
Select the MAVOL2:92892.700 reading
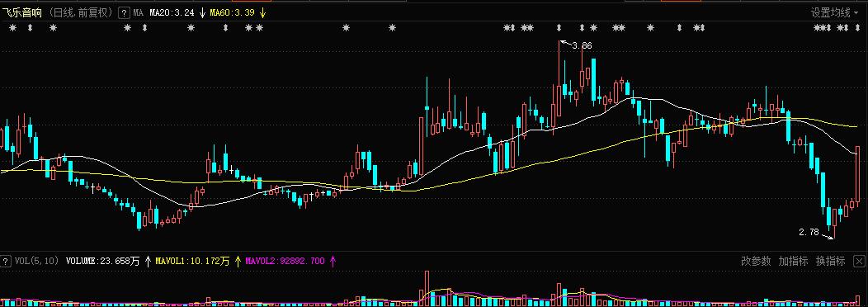pos(285,261)
